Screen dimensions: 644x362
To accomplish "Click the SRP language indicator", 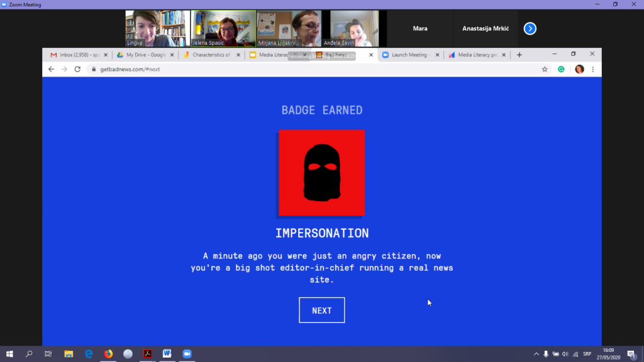I will coord(587,354).
